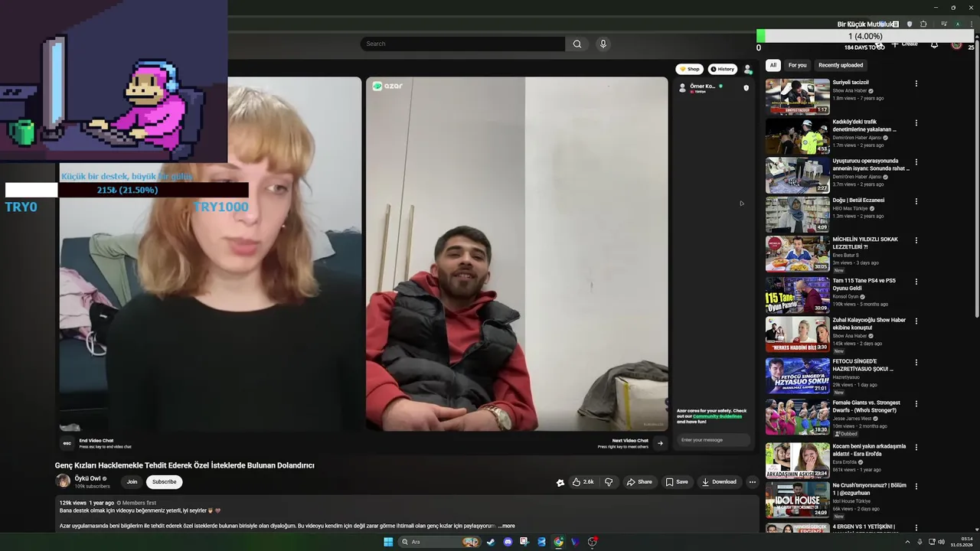Open options for MİCHELİN YILDIZLI SOKAK video

pyautogui.click(x=916, y=240)
